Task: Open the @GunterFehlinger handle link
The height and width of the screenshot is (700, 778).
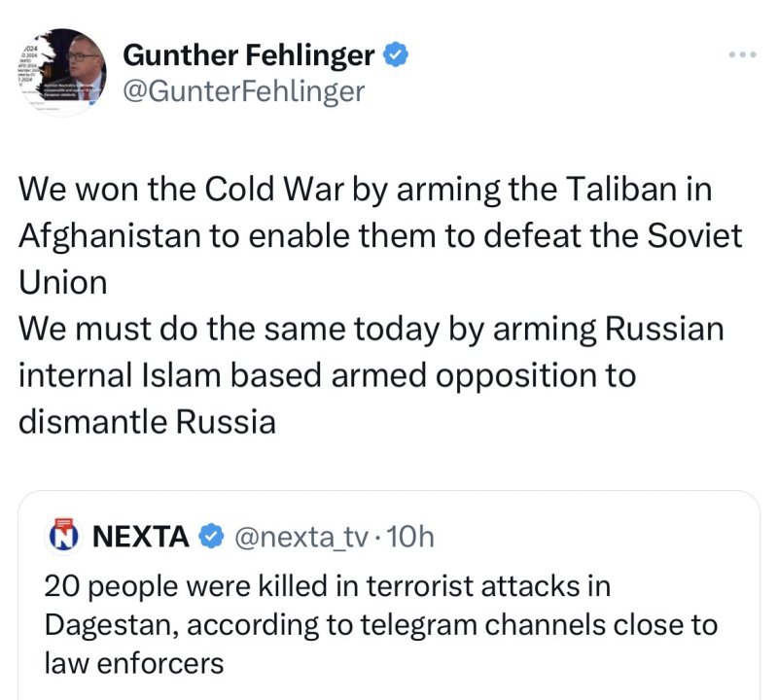Action: (x=243, y=90)
